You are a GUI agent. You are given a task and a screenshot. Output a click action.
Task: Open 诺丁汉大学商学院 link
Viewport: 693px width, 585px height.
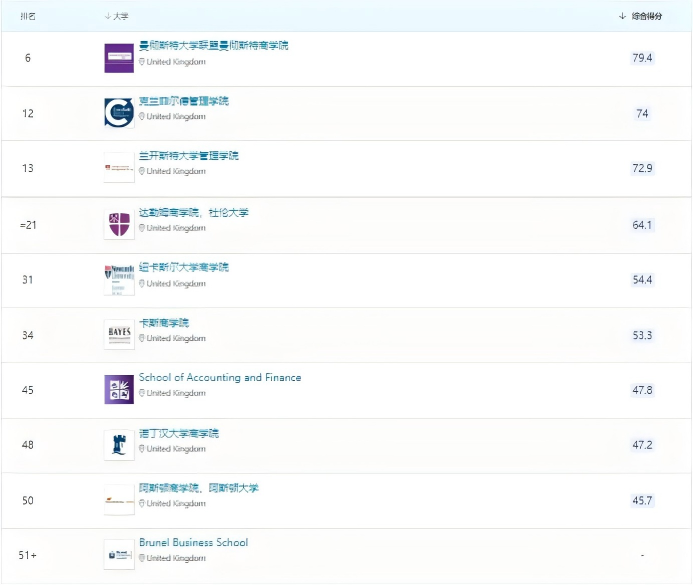click(179, 433)
